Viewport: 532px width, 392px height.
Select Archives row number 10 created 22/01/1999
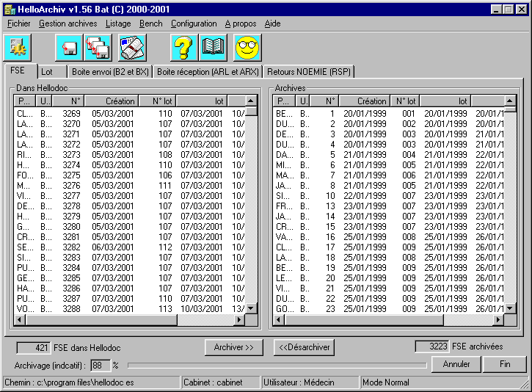coord(389,196)
